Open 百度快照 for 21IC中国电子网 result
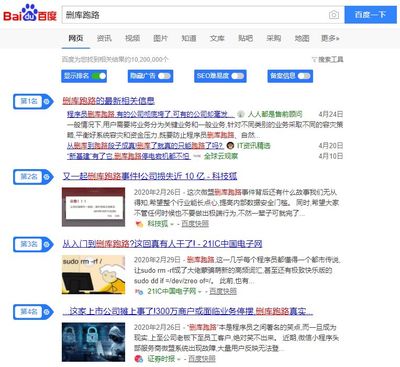 (x=223, y=291)
